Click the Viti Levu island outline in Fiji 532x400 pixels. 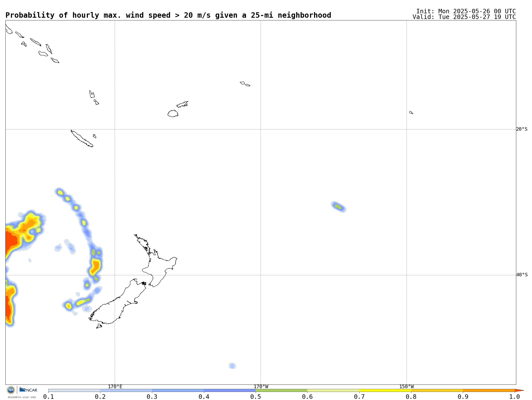(173, 113)
